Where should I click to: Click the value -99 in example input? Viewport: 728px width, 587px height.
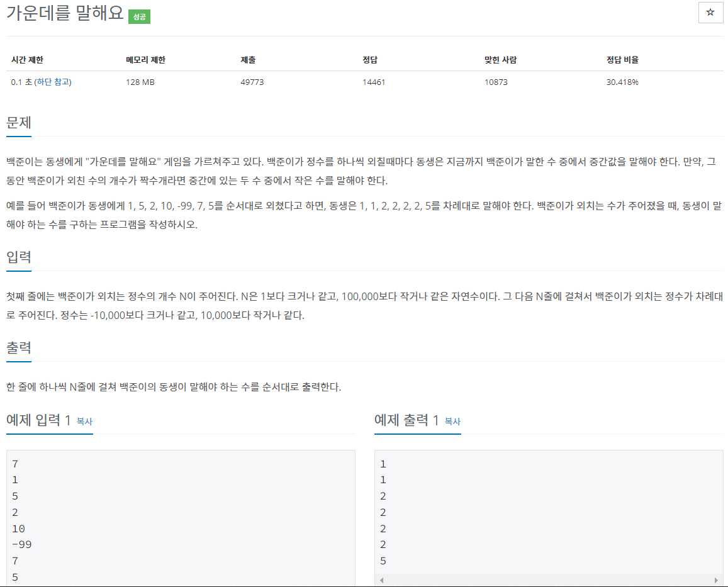pyautogui.click(x=22, y=544)
